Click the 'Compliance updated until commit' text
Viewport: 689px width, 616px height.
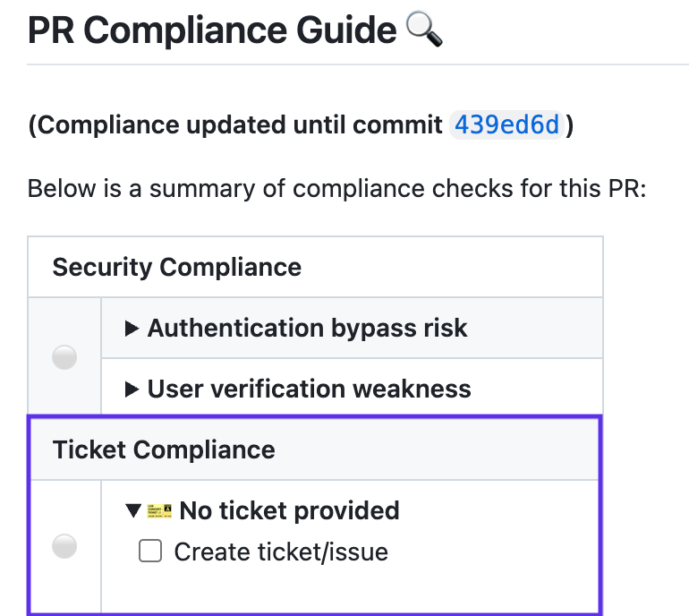[x=237, y=125]
